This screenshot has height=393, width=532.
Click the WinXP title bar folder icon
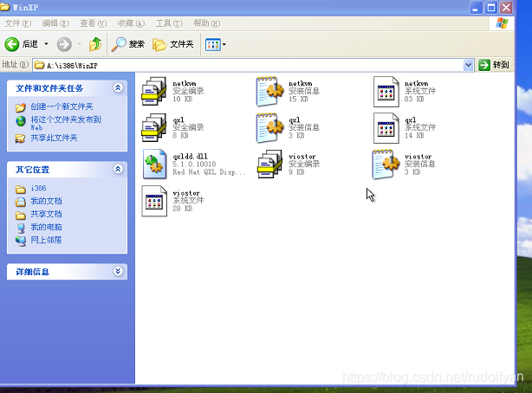4,7
